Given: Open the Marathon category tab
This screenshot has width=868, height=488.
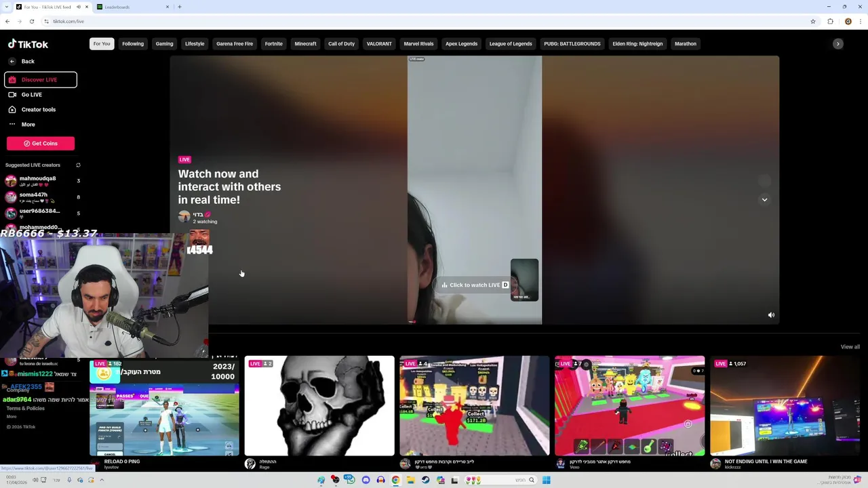Looking at the screenshot, I should click(x=686, y=44).
